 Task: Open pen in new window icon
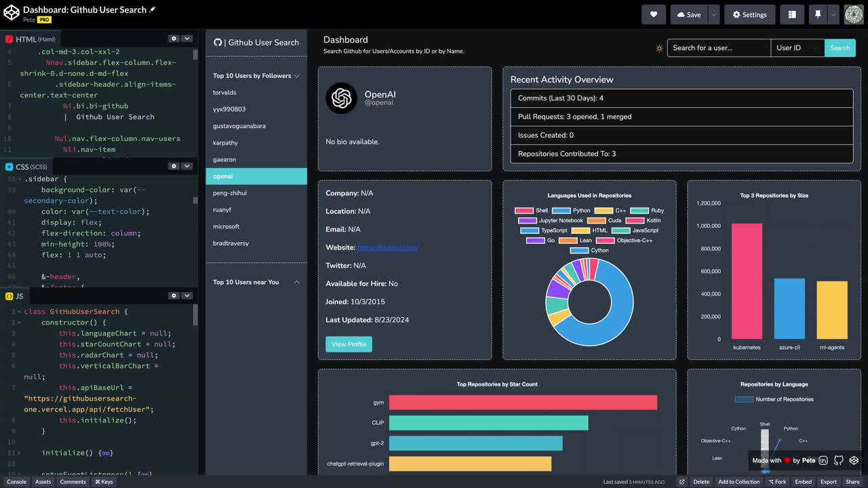pos(682,482)
